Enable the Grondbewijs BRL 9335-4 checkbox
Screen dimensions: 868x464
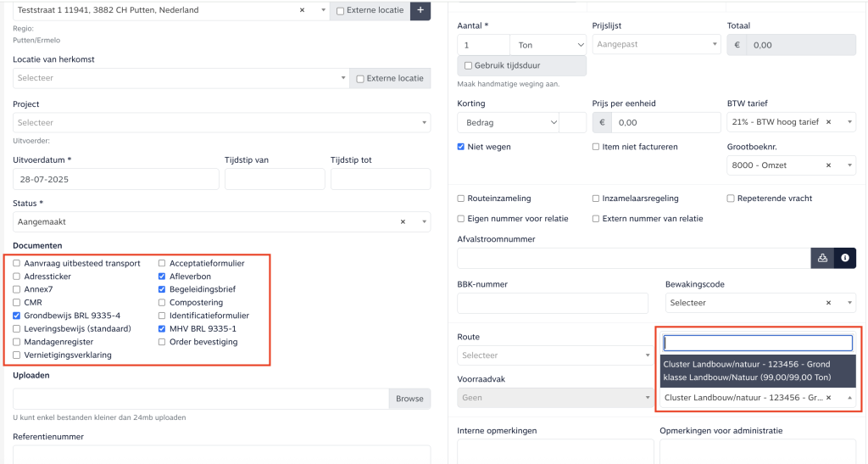[17, 316]
